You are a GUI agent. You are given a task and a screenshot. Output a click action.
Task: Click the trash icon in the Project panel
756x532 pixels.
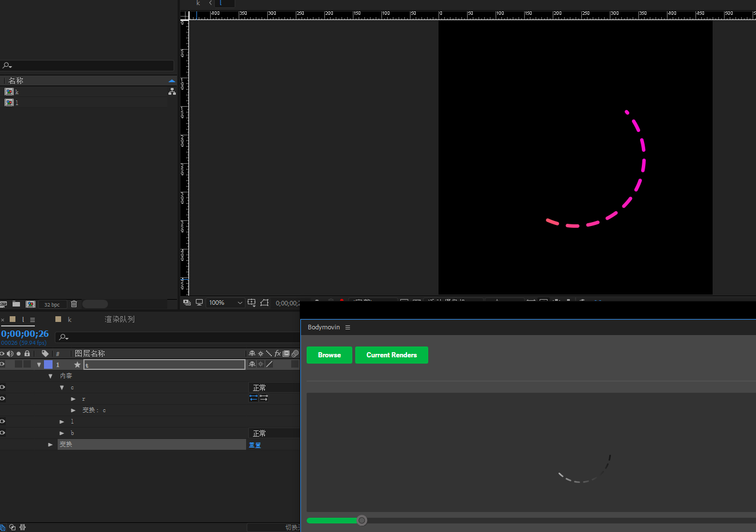74,304
